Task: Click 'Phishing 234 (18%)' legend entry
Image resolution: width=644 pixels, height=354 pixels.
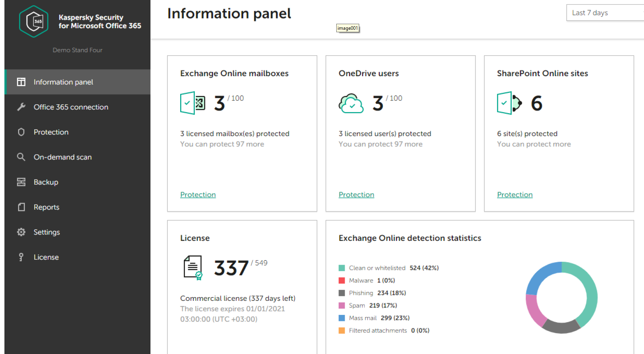Action: (372, 293)
